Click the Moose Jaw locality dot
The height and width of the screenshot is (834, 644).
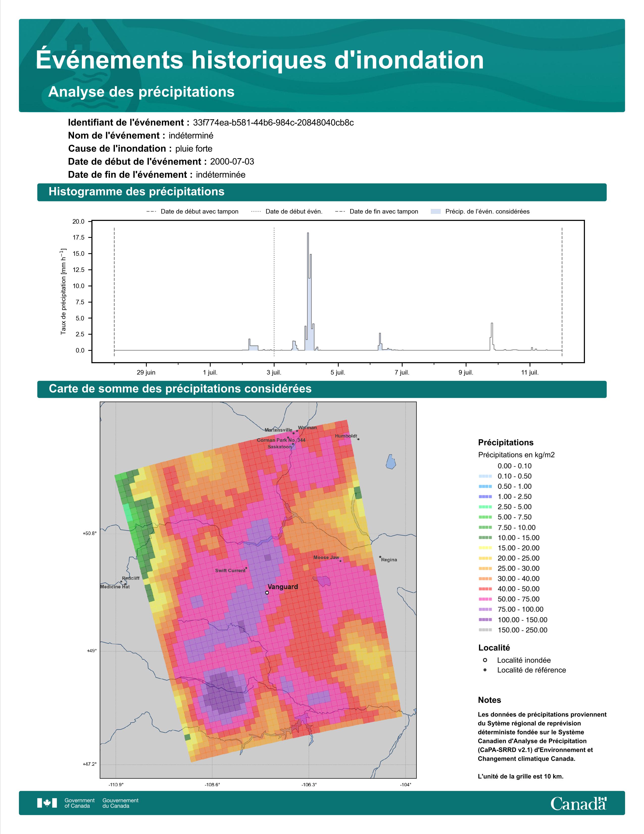340,561
